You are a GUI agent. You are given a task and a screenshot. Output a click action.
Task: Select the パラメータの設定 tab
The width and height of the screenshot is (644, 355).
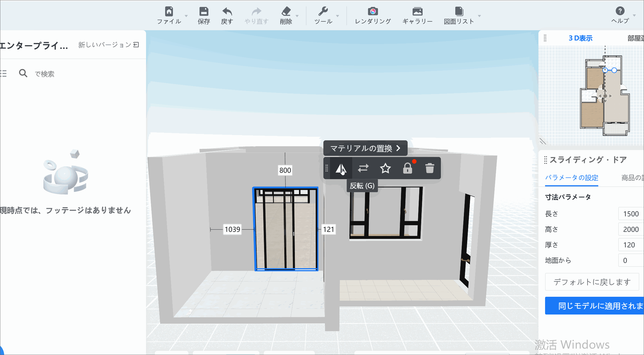click(x=572, y=178)
